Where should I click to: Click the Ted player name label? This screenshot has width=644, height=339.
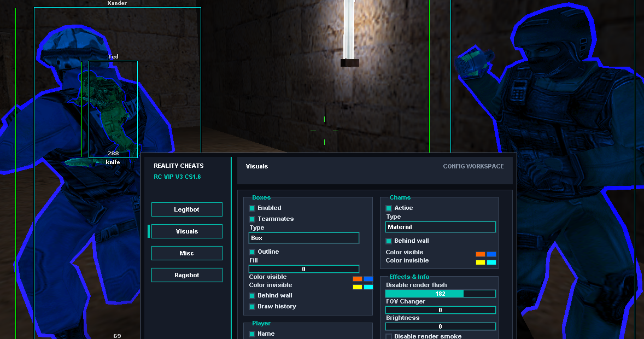113,57
